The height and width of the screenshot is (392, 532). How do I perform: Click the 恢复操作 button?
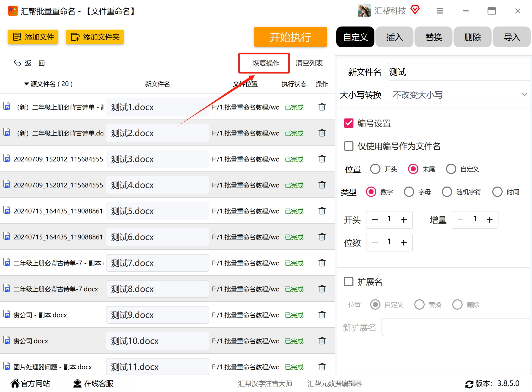(266, 63)
